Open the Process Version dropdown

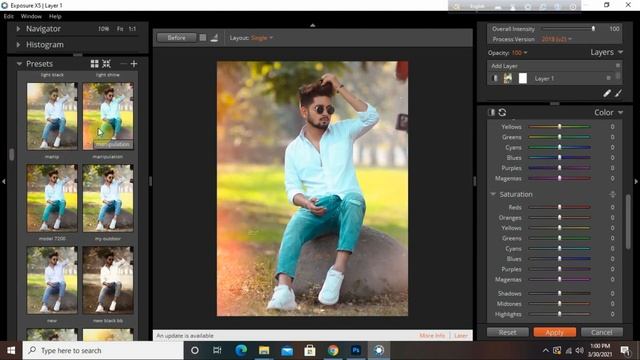point(556,39)
